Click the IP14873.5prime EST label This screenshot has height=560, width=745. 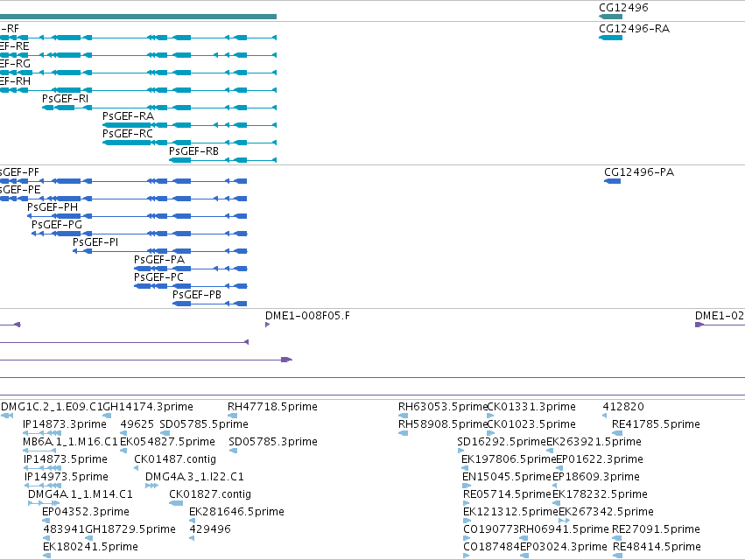click(66, 459)
